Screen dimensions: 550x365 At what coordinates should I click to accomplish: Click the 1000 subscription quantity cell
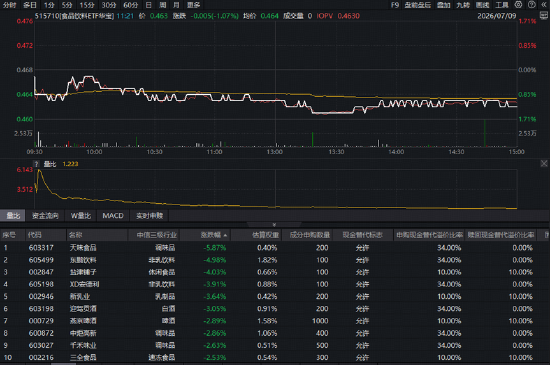[x=320, y=321]
